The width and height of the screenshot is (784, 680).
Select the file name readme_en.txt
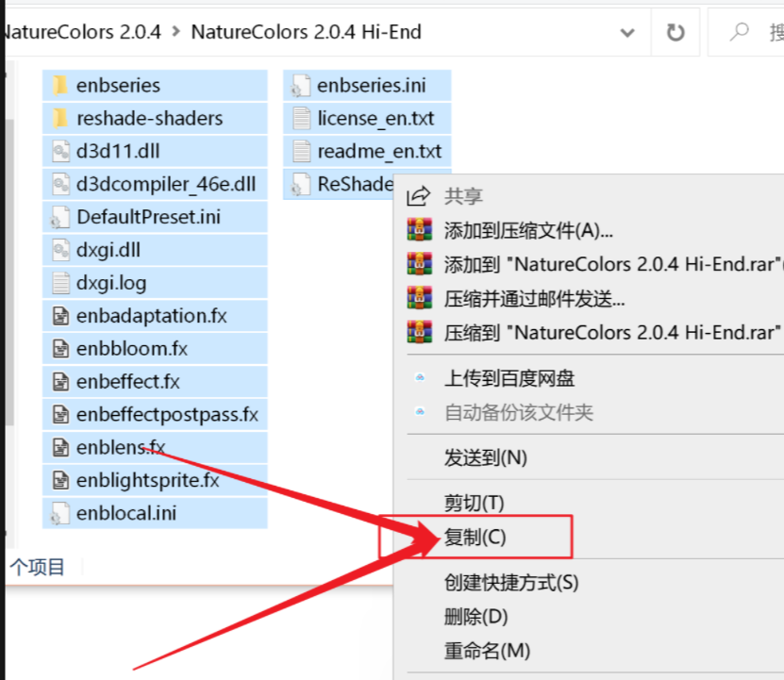[379, 152]
